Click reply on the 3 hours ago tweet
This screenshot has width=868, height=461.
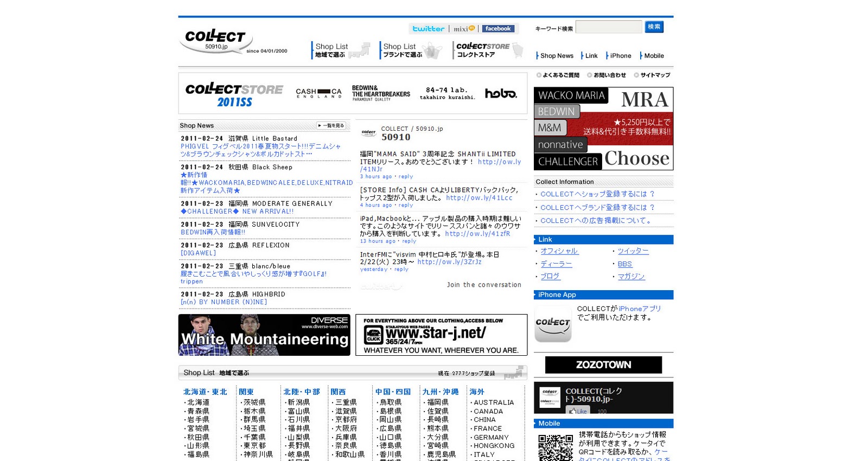[406, 177]
